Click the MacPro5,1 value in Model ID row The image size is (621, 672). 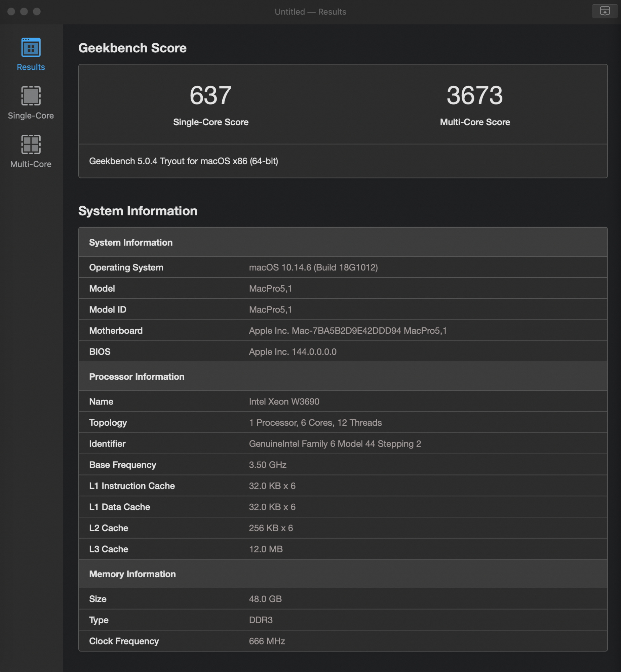(x=271, y=310)
